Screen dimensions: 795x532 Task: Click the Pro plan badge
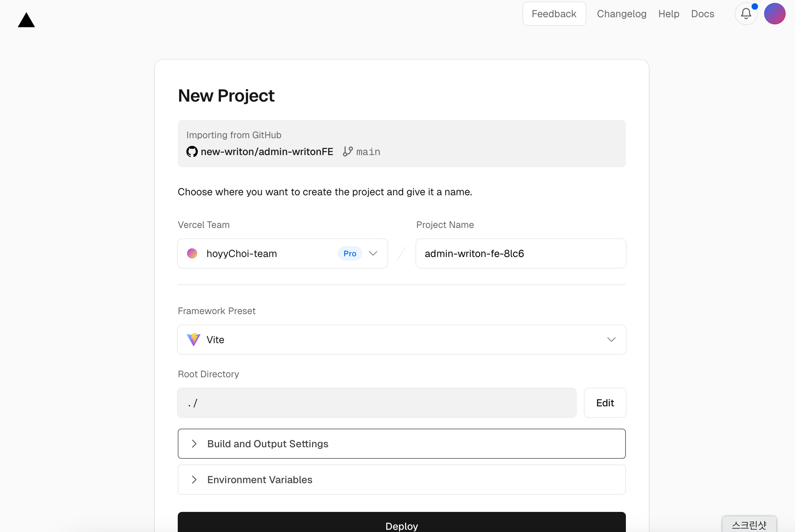point(350,253)
